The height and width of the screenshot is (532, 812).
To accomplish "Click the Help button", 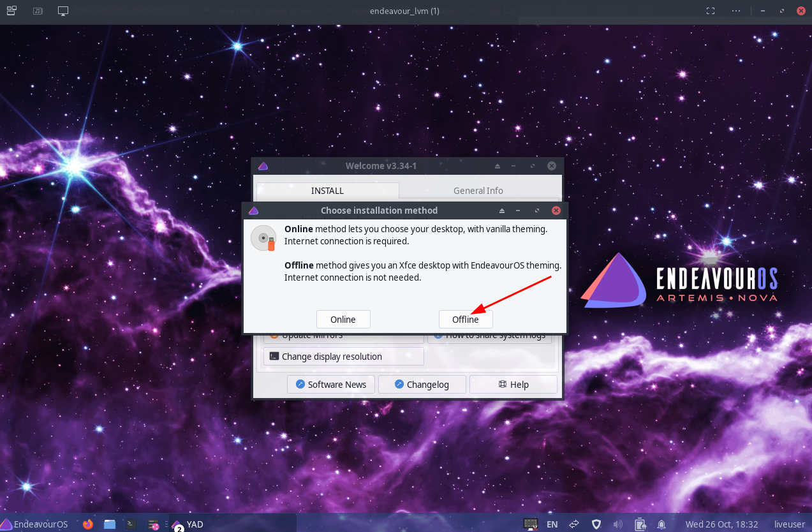I will (513, 385).
